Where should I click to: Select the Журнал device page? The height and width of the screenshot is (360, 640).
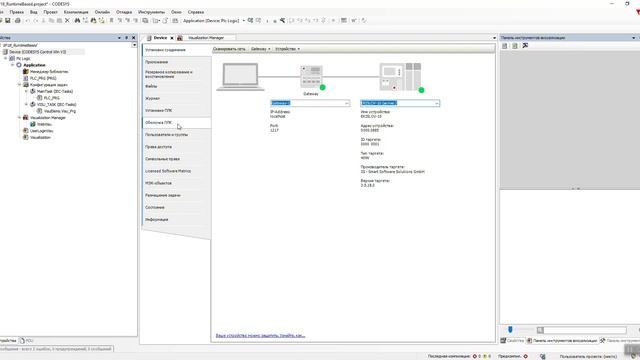(x=176, y=98)
